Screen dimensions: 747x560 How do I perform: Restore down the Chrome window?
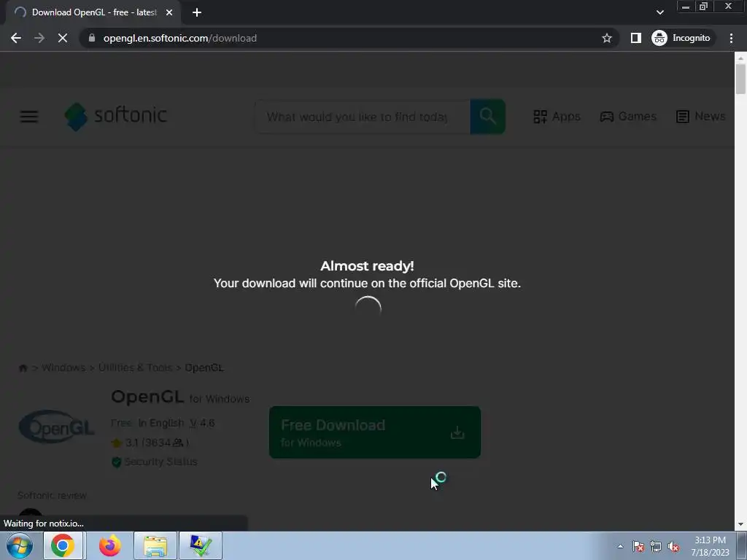[x=703, y=7]
